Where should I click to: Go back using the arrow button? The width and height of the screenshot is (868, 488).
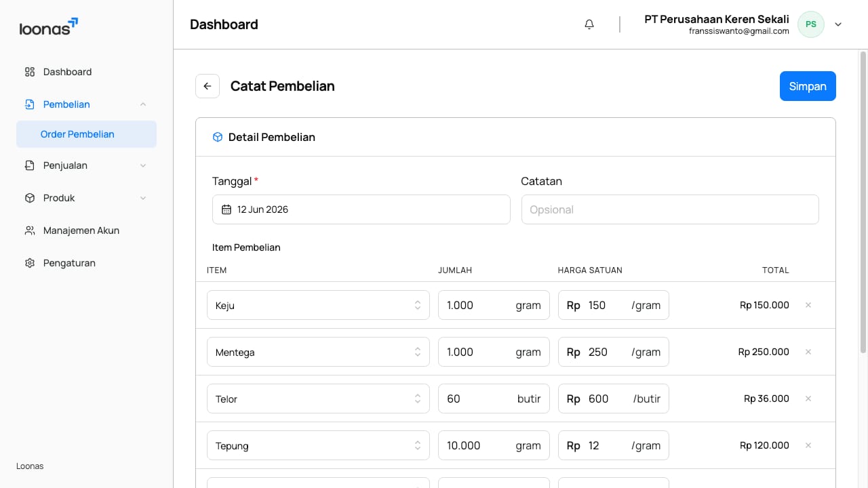click(x=208, y=86)
